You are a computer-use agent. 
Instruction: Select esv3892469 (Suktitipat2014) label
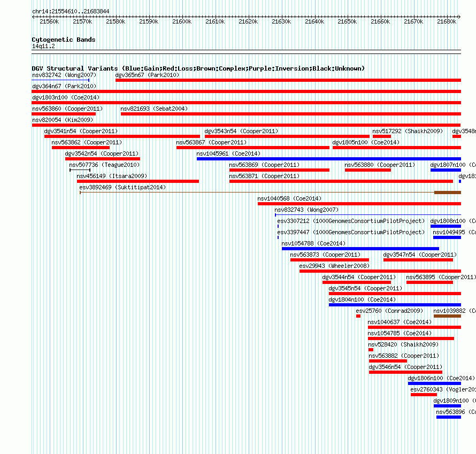[x=122, y=187]
